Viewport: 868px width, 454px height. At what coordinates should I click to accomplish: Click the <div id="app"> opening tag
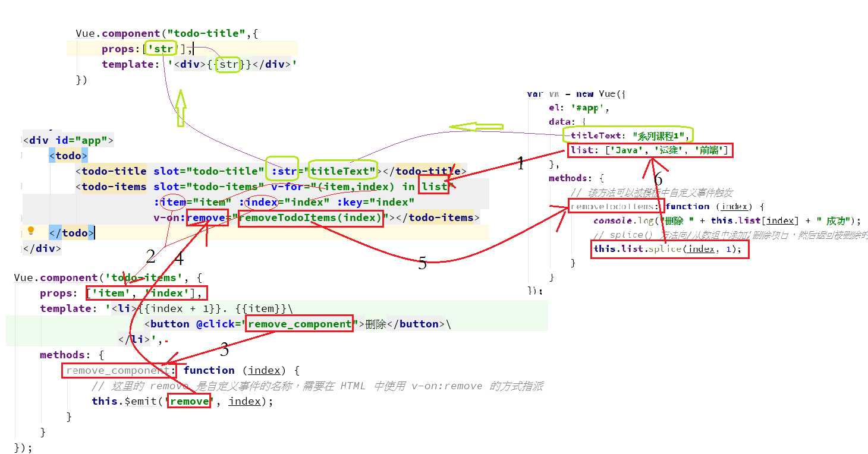pos(68,141)
